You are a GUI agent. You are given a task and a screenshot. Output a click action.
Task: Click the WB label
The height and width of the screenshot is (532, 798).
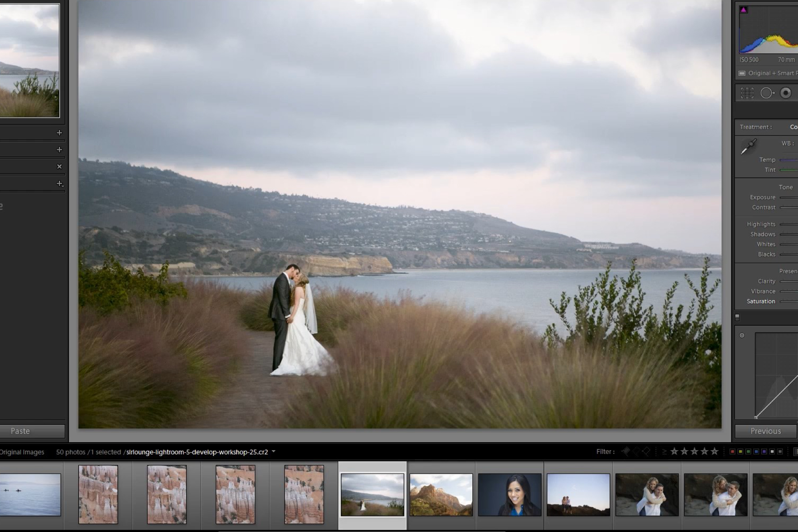click(x=788, y=143)
